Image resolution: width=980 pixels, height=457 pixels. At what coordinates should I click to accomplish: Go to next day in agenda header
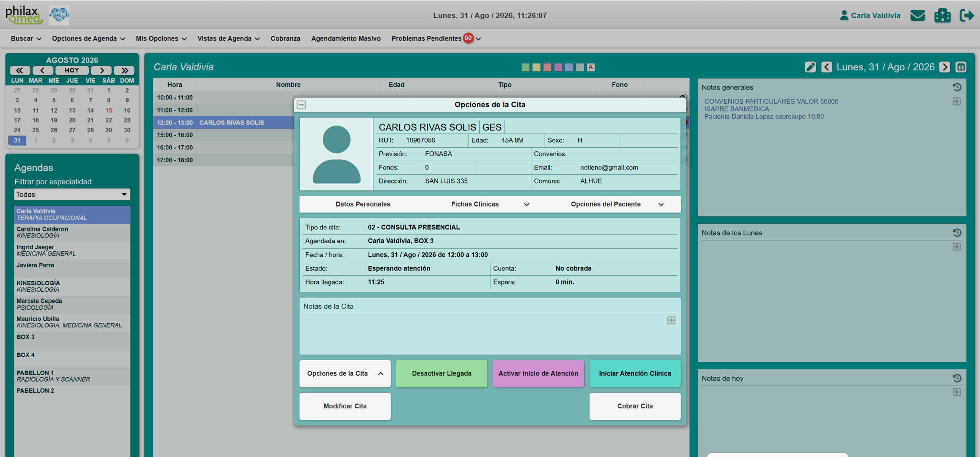[944, 67]
